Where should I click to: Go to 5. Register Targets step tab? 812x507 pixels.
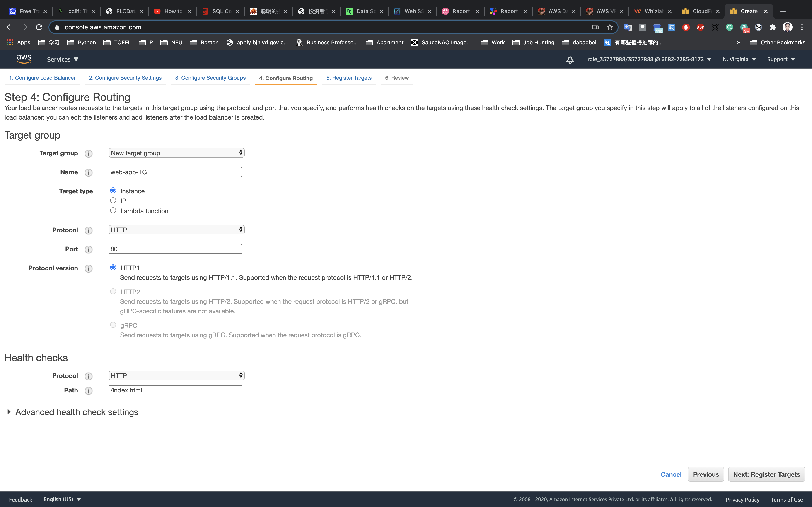tap(349, 78)
